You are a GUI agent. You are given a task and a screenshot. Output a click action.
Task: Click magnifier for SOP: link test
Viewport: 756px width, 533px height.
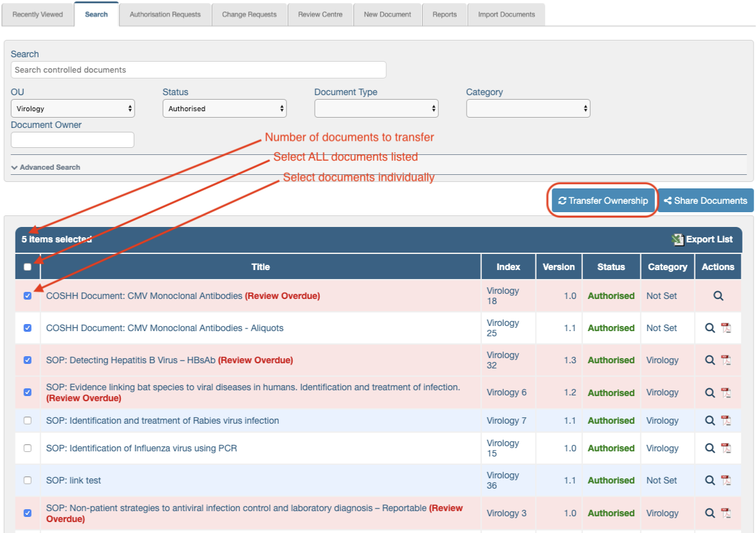[710, 480]
